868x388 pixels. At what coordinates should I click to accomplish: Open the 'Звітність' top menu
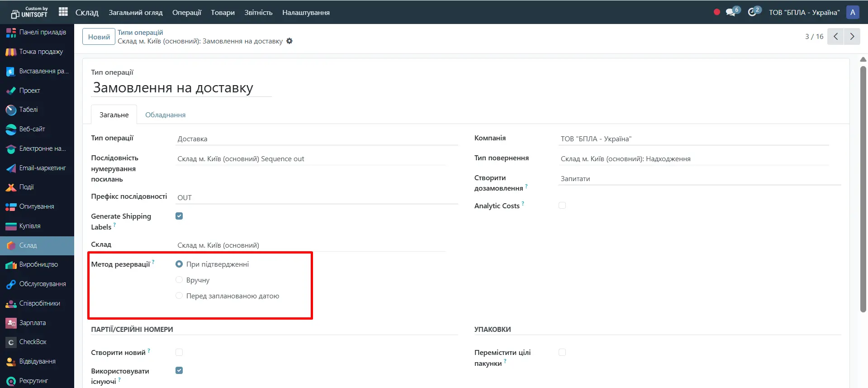[258, 13]
